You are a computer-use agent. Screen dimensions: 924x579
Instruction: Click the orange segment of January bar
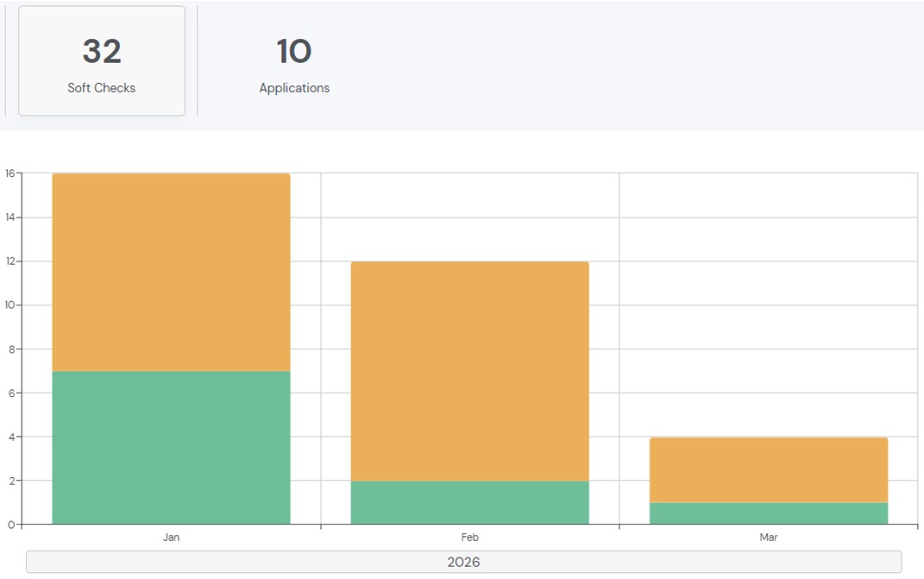click(x=171, y=272)
